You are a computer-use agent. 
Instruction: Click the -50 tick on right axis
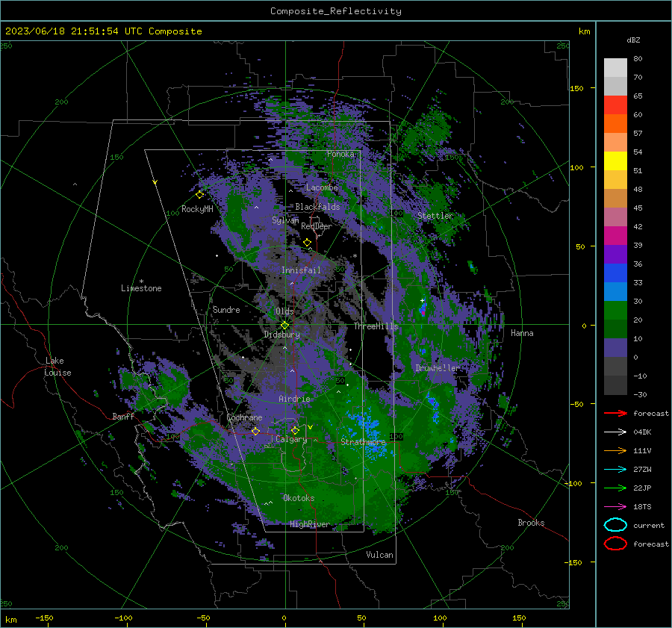[576, 404]
